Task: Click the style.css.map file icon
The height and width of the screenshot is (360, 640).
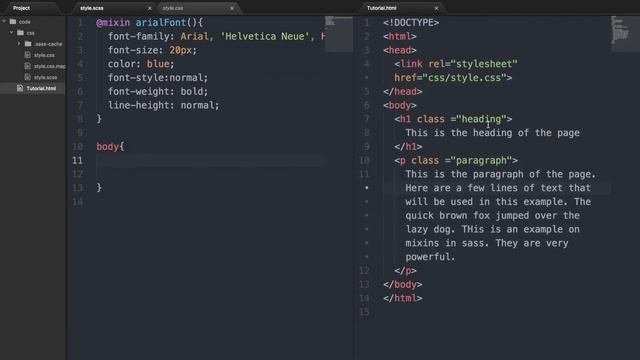Action: (x=27, y=66)
